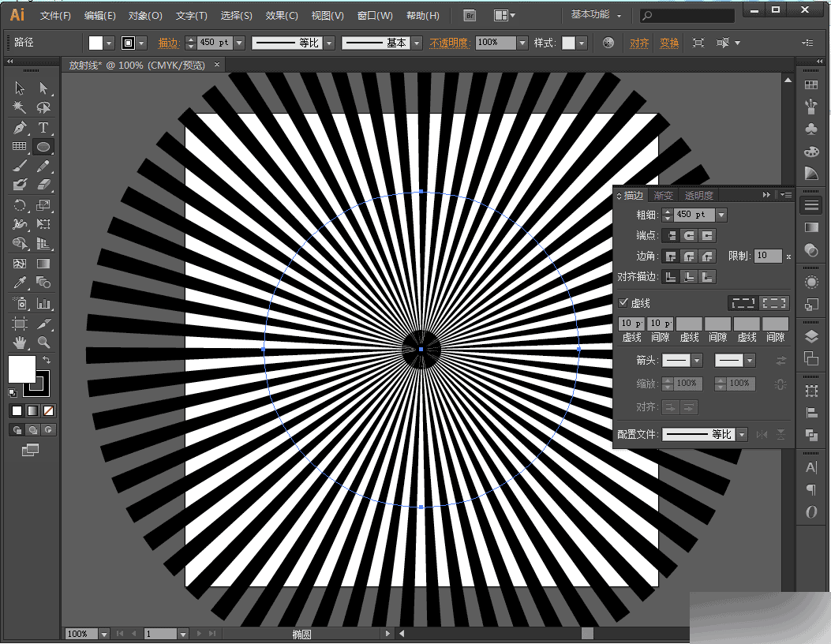Viewport: 831px width, 644px height.
Task: Select the Pencil tool
Action: [x=43, y=166]
